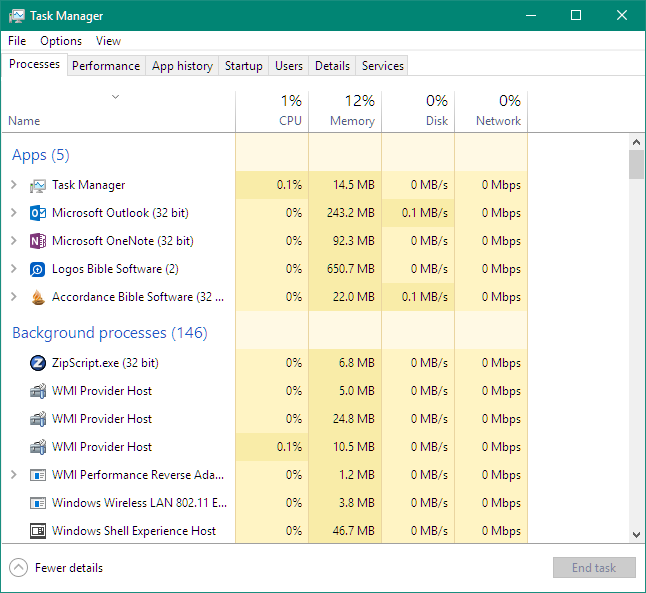Click the Windows Wireless LAN 802.11 icon
This screenshot has height=593, width=646.
pos(38,503)
